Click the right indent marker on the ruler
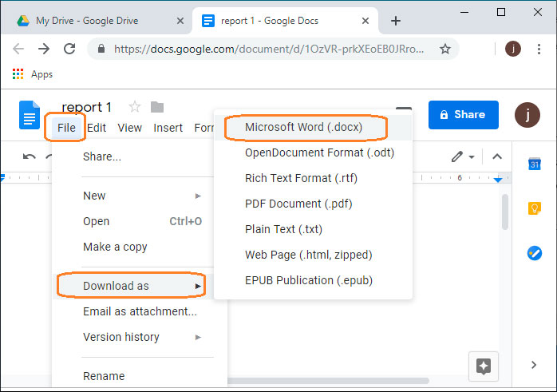The height and width of the screenshot is (392, 557). pyautogui.click(x=498, y=180)
